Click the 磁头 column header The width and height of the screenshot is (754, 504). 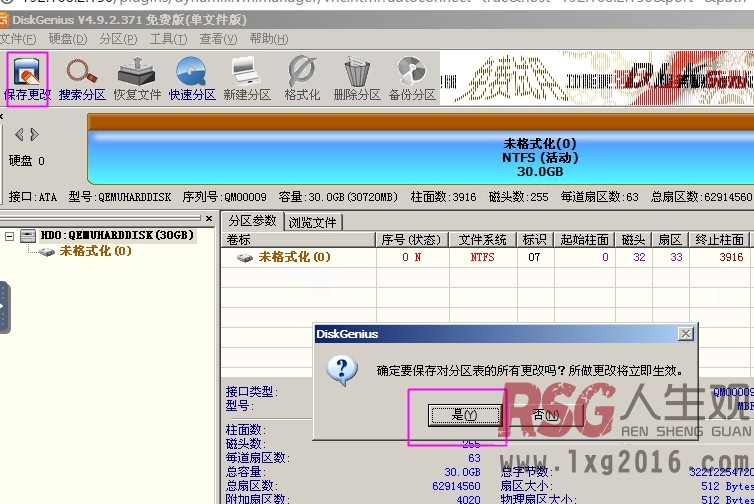coord(633,239)
